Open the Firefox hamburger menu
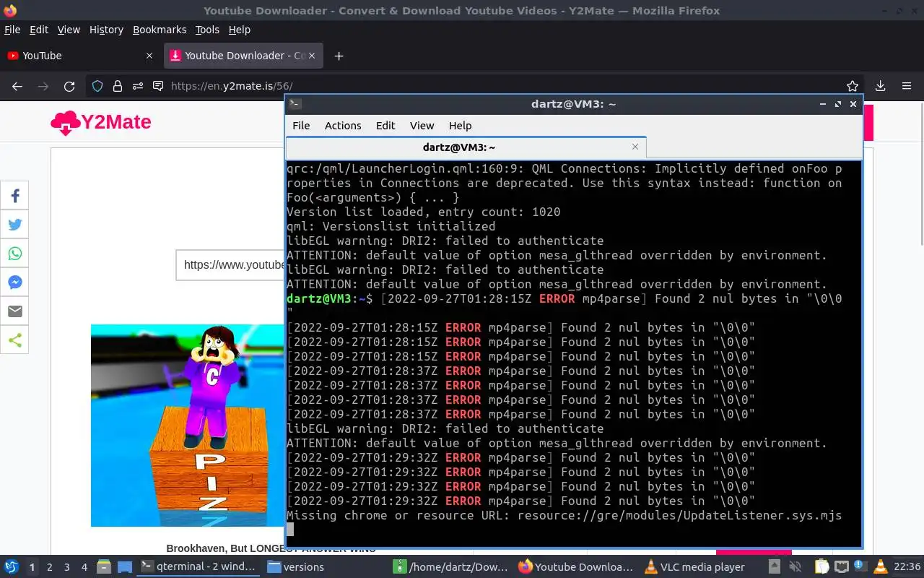 [907, 86]
